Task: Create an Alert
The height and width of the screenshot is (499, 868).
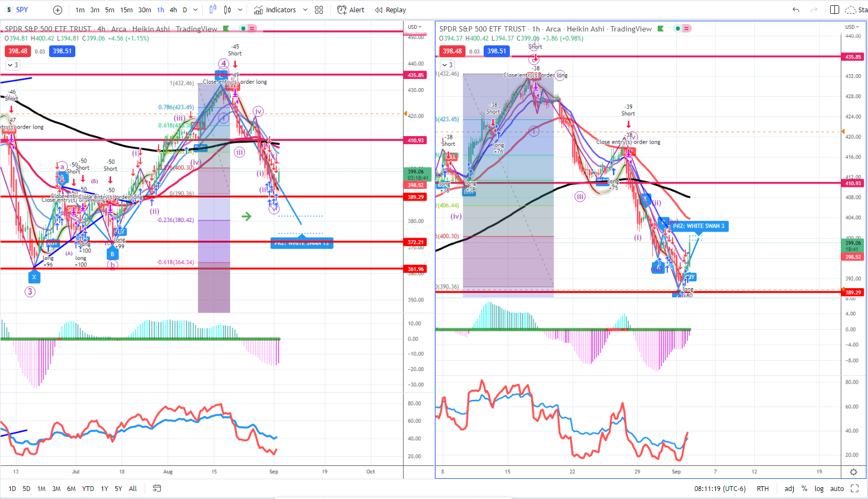Action: 351,10
